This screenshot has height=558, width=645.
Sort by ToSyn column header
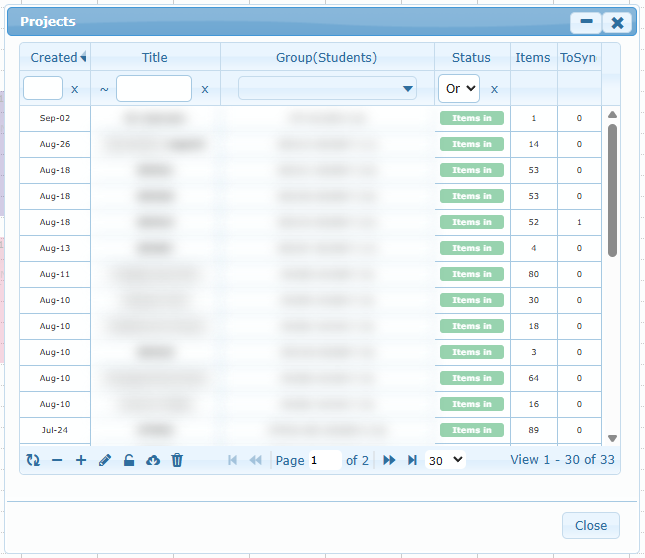pos(578,58)
